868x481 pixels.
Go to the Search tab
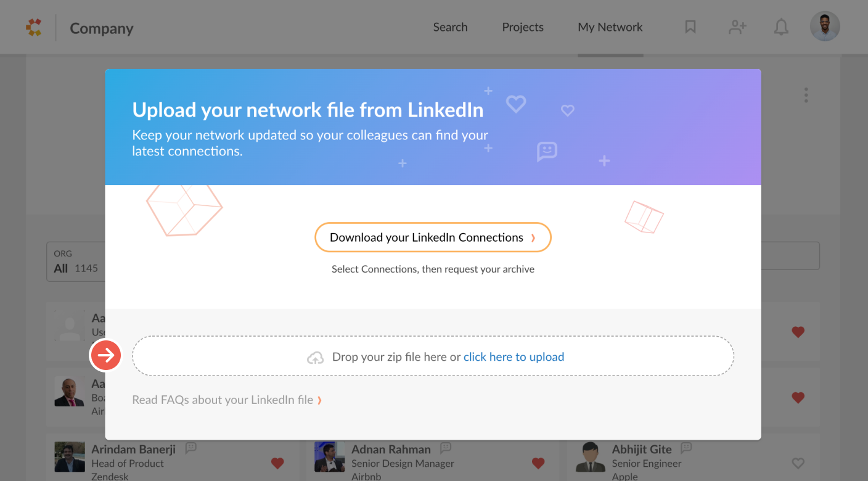click(450, 27)
